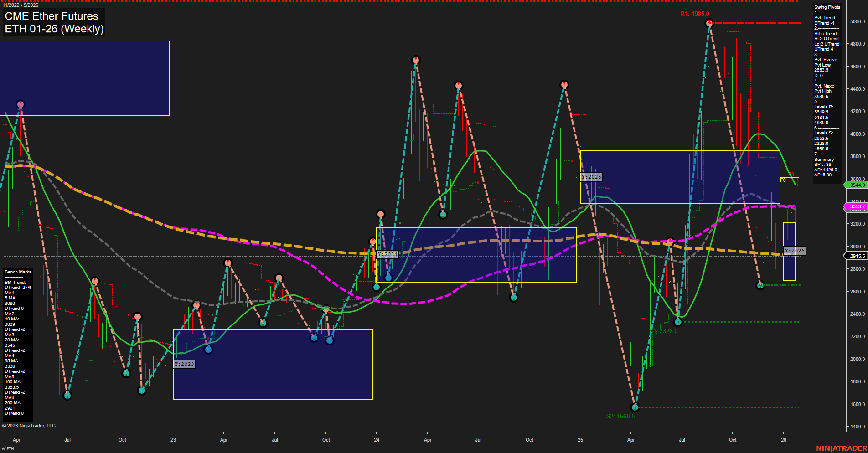Image resolution: width=868 pixels, height=453 pixels.
Task: Collapse the Swing Pivots info panel
Action: tap(827, 7)
